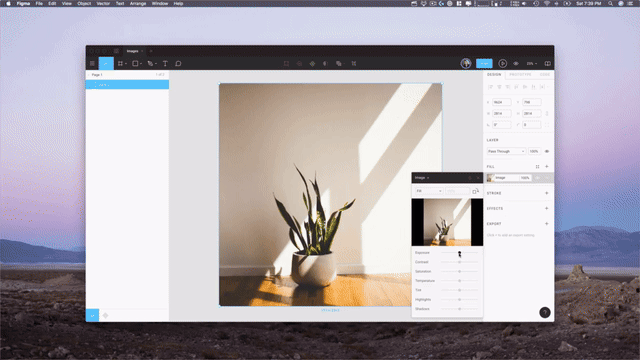Pick the Pen tool
Screen dimensions: 640x360
(x=150, y=64)
